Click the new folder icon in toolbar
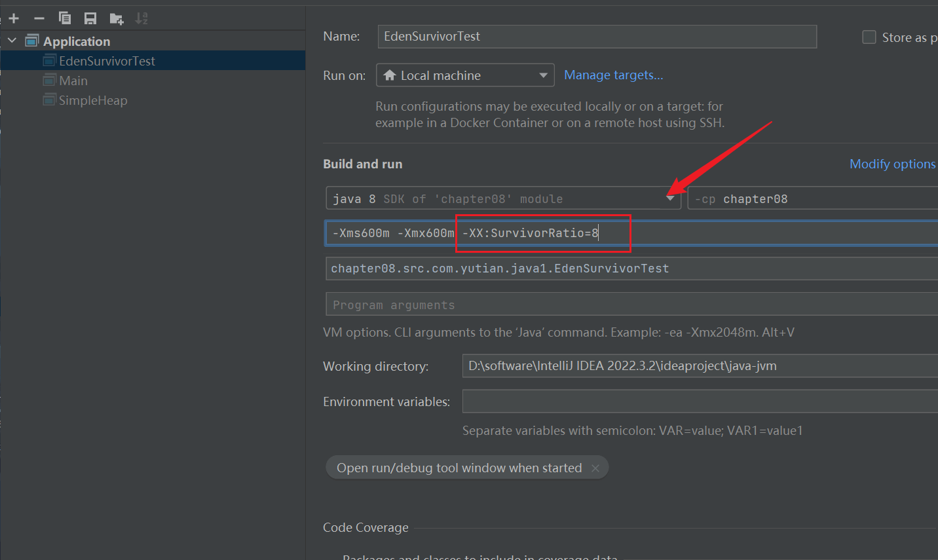Screen dimensions: 938x560 pos(117,18)
